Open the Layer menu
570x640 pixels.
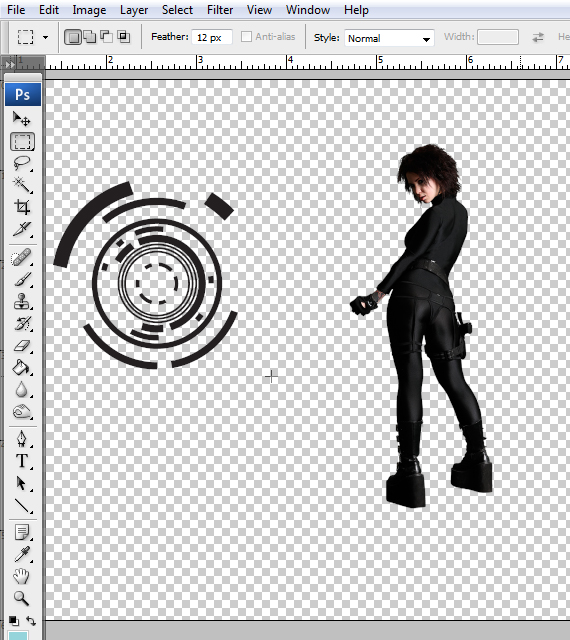[x=134, y=10]
